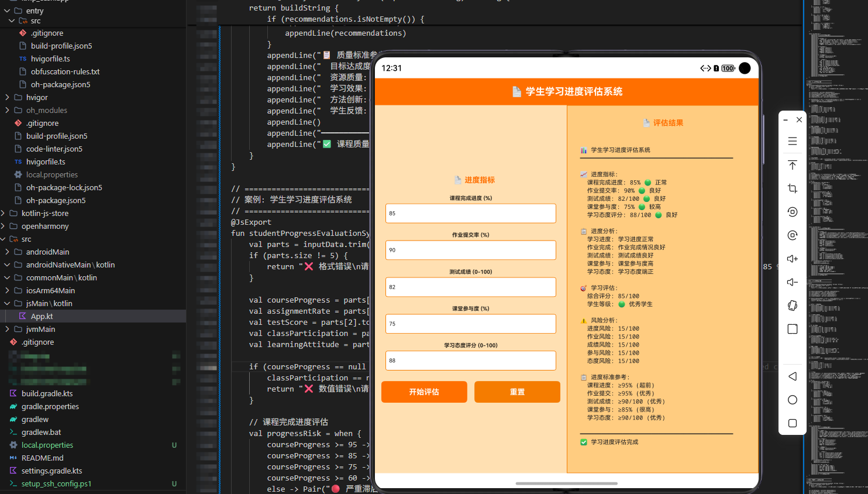Click the Kotlin icon of settings.gradle.kts
Screen dimensions: 868x494
pyautogui.click(x=13, y=471)
